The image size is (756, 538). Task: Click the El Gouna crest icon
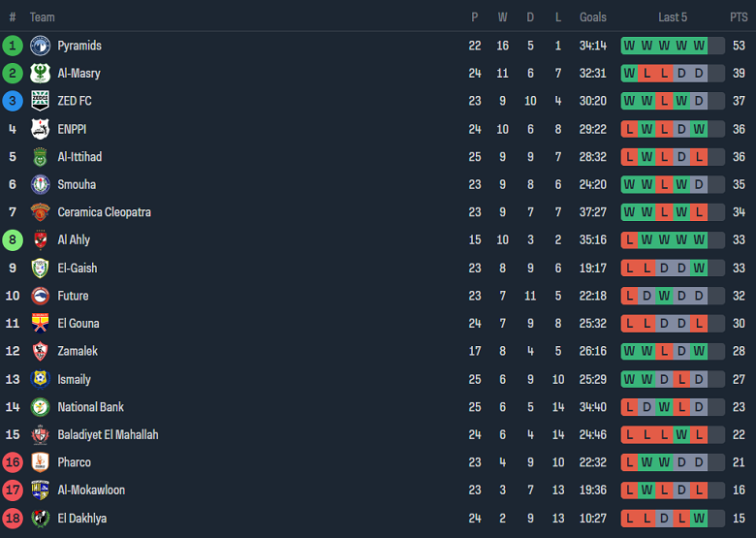pyautogui.click(x=40, y=324)
